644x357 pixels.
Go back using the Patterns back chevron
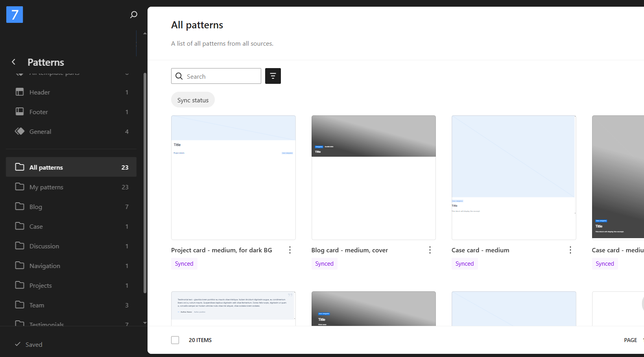click(x=14, y=62)
